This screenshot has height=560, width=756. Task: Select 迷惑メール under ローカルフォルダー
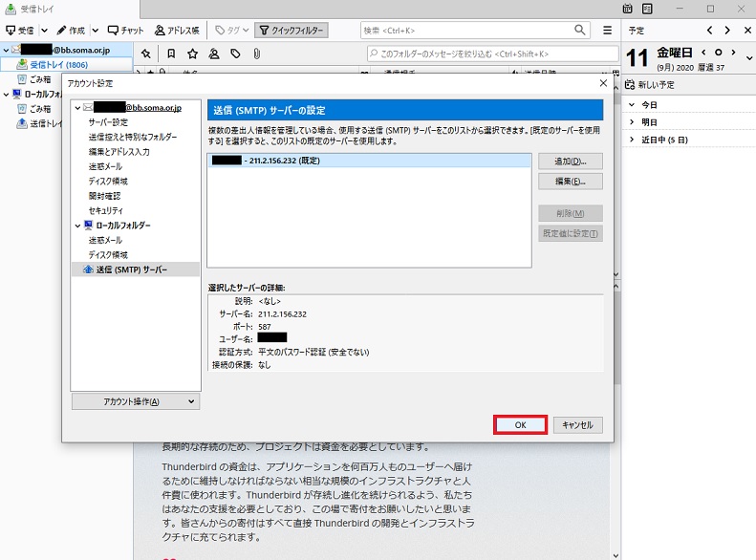pyautogui.click(x=105, y=240)
